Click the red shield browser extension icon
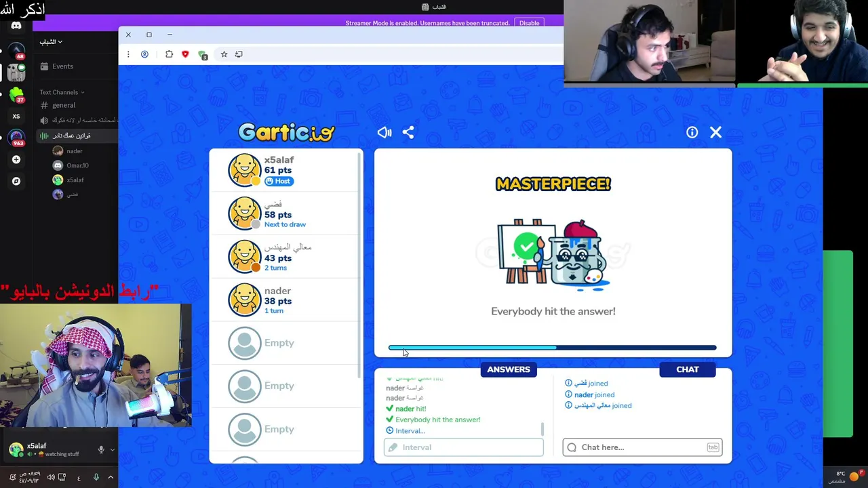Screen dimensions: 868x488 [185, 54]
